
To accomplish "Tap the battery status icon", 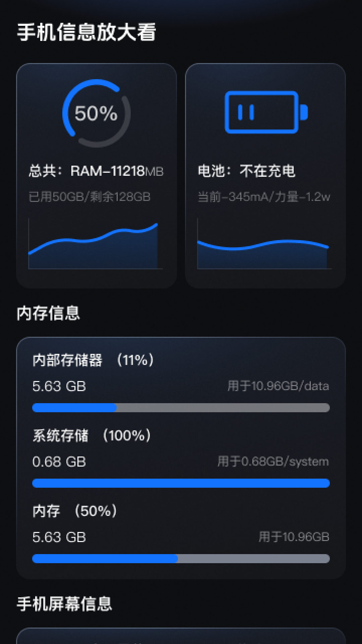I will (x=266, y=112).
